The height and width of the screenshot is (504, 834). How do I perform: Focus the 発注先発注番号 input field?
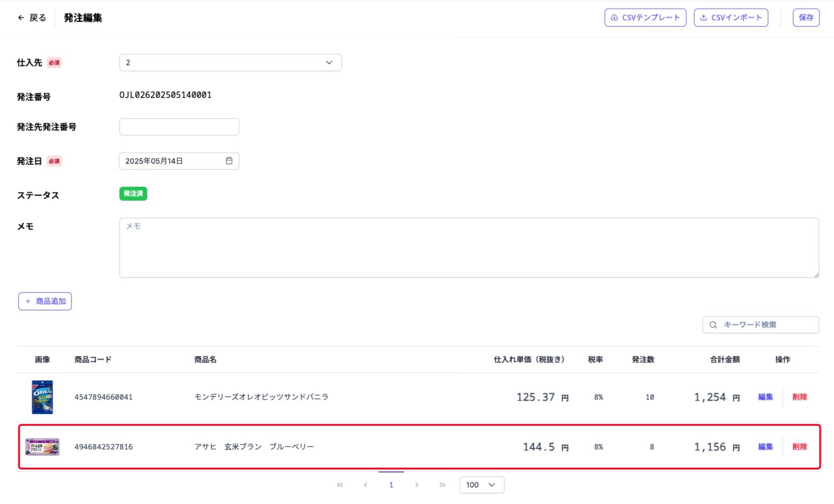tap(179, 127)
